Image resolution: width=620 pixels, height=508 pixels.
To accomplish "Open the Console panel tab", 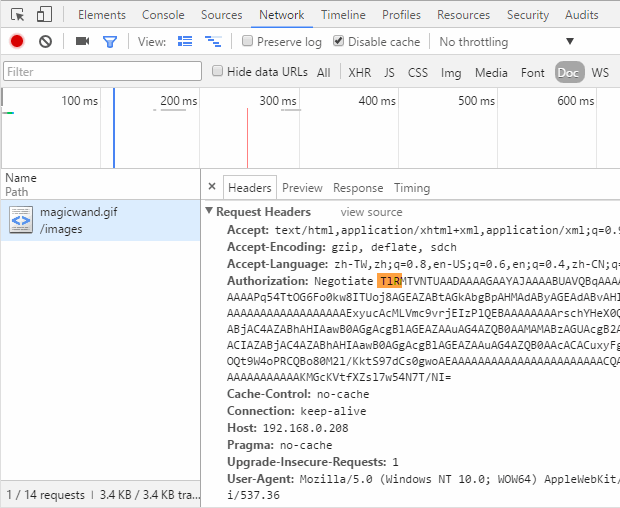I will click(x=163, y=15).
